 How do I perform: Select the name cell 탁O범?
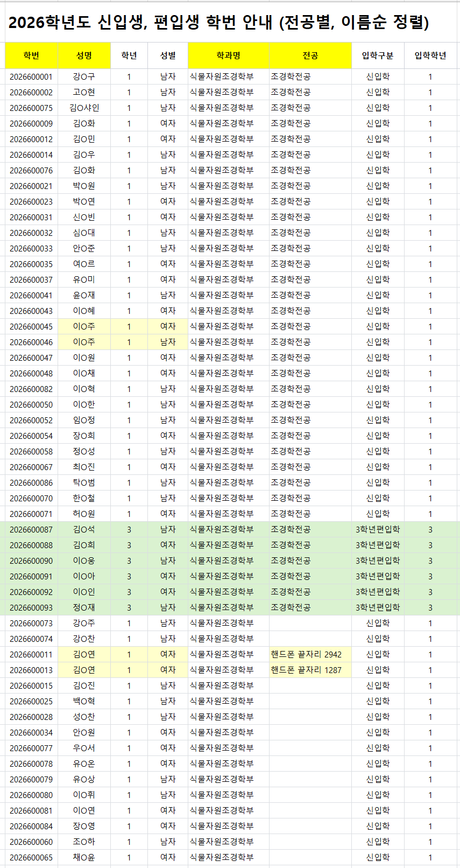coord(84,482)
